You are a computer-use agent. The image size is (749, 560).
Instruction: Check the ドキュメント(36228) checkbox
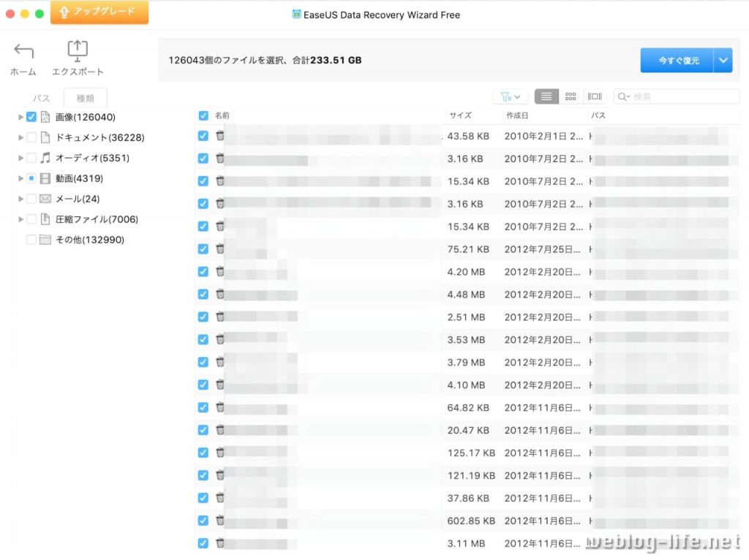coord(31,137)
